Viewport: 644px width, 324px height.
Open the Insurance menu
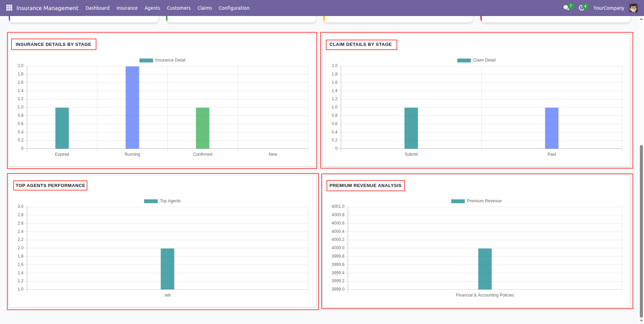(127, 8)
